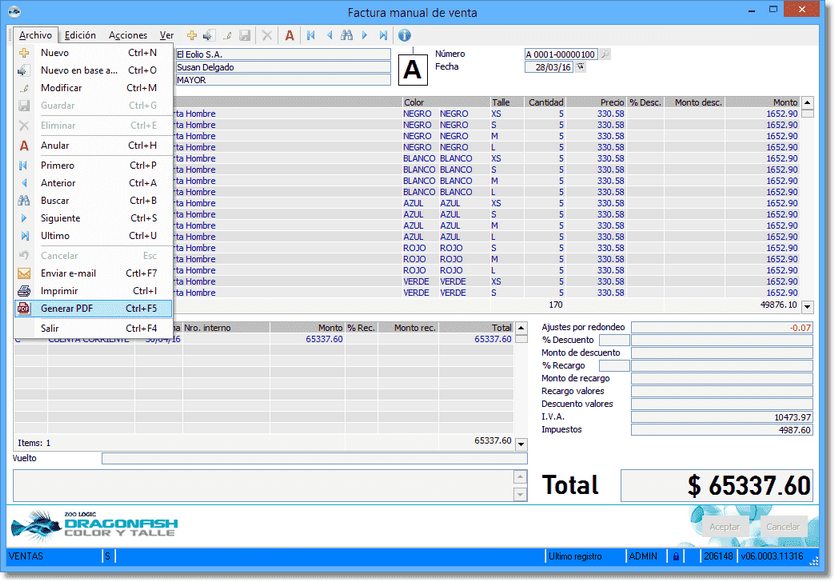Screen dimensions: 835x582
Task: Click down arrow of payments grid scrollbar
Action: click(521, 444)
